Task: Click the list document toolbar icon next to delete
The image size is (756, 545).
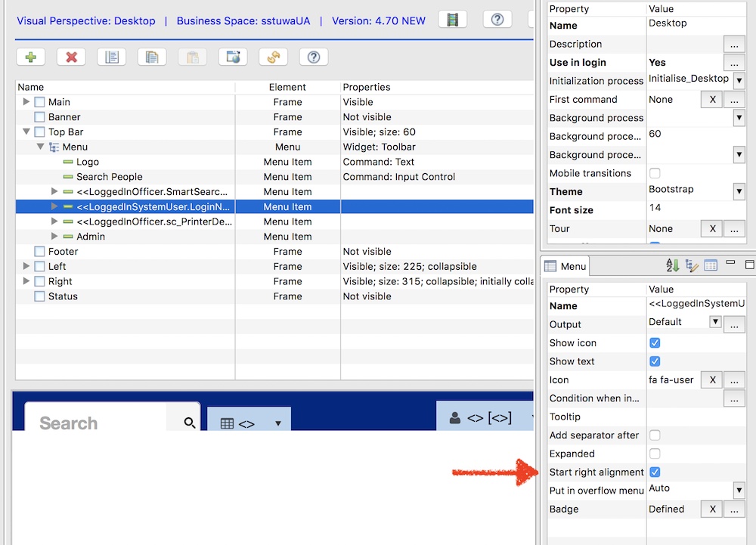Action: (x=111, y=57)
